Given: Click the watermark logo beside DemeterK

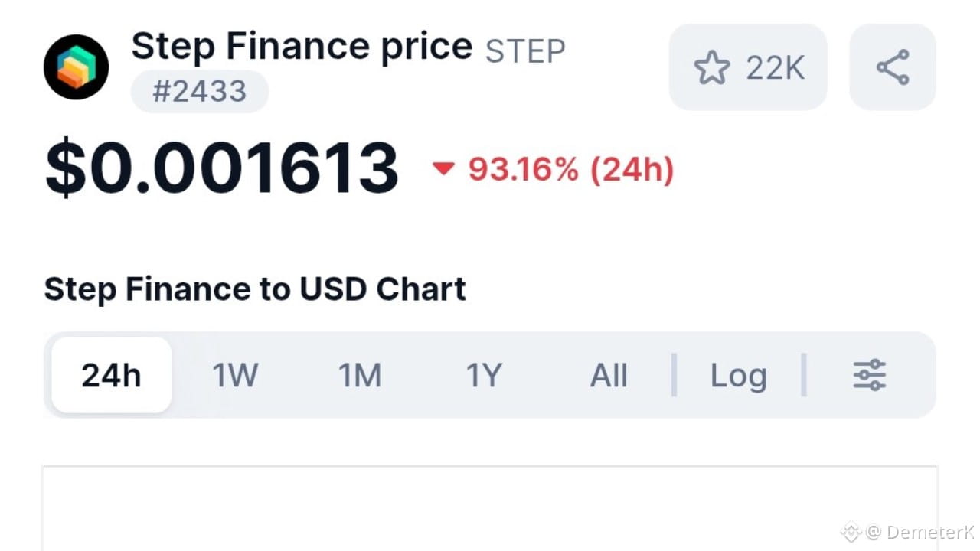Looking at the screenshot, I should tap(851, 531).
